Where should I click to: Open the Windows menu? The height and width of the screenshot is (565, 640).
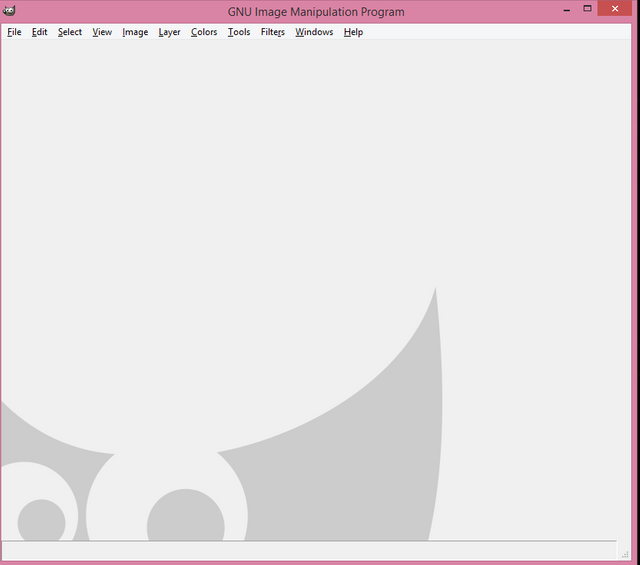click(x=314, y=32)
